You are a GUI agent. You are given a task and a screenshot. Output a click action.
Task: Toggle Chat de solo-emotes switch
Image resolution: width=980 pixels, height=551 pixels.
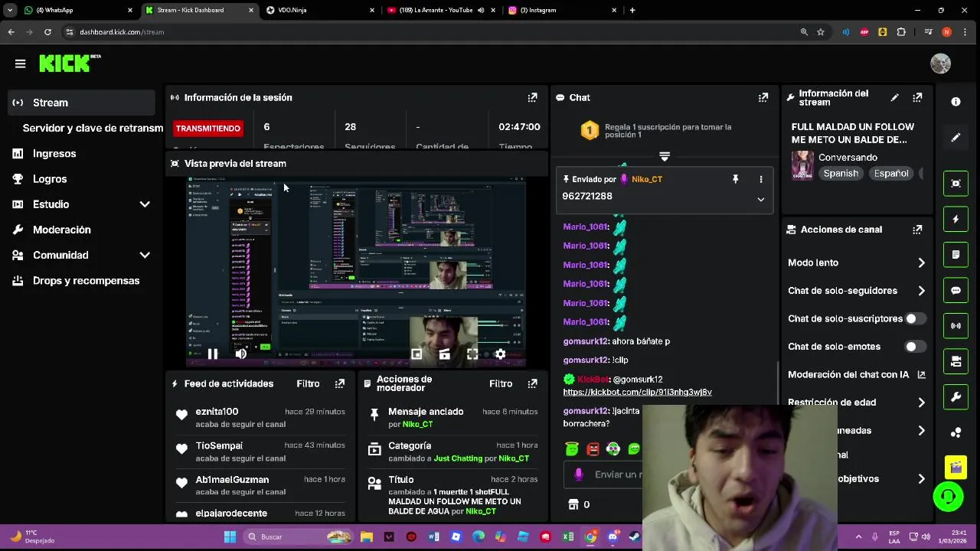(916, 347)
